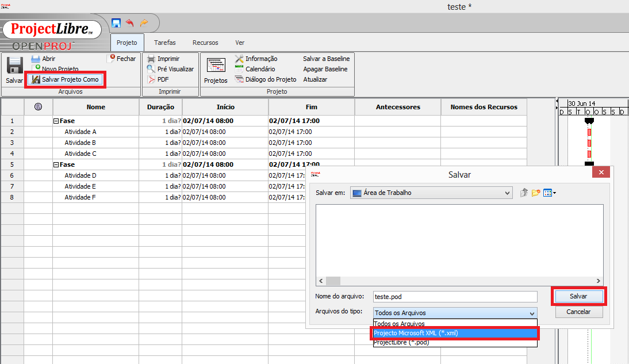Create new folder in Salvar dialog
The height and width of the screenshot is (364, 629).
coord(535,193)
